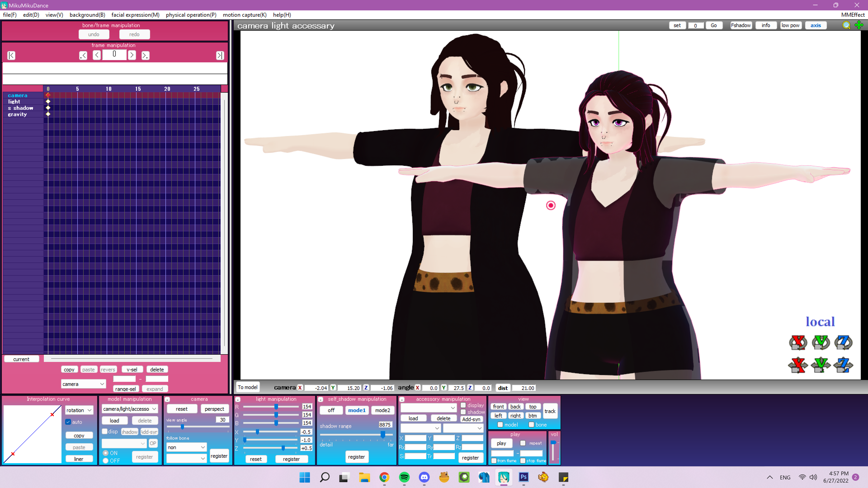
Task: Open Discord from the taskbar
Action: [x=424, y=477]
